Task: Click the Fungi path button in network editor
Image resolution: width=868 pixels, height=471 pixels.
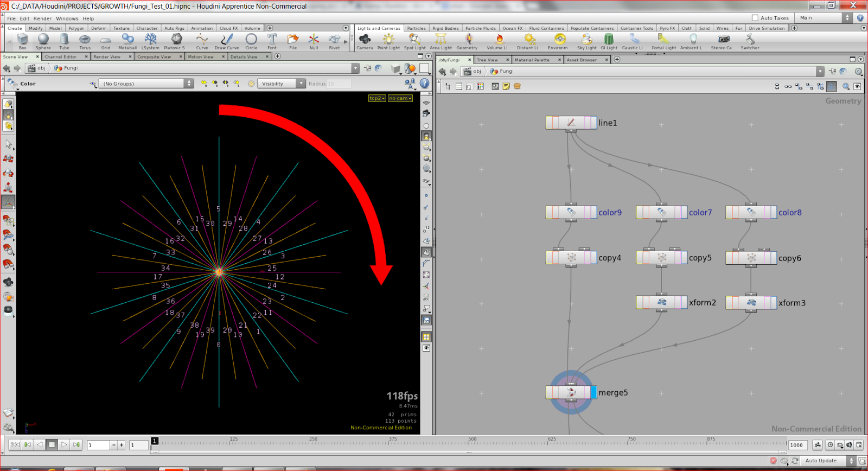Action: click(502, 72)
